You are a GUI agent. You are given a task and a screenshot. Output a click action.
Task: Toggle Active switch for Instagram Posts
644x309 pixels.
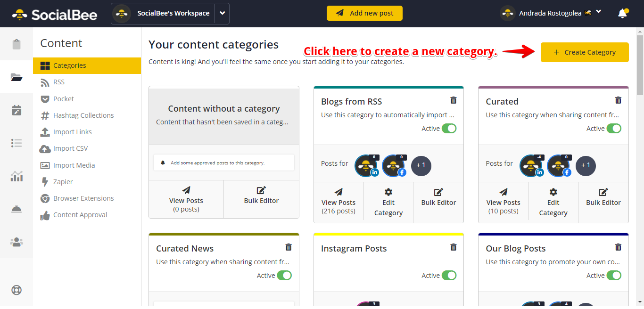tap(449, 276)
